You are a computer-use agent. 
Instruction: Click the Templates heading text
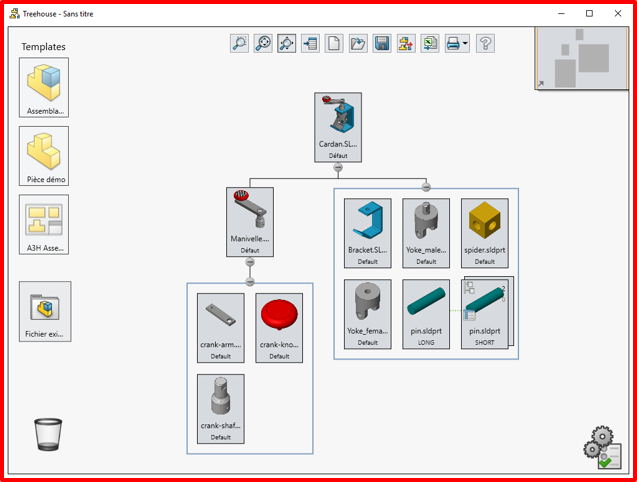[43, 47]
